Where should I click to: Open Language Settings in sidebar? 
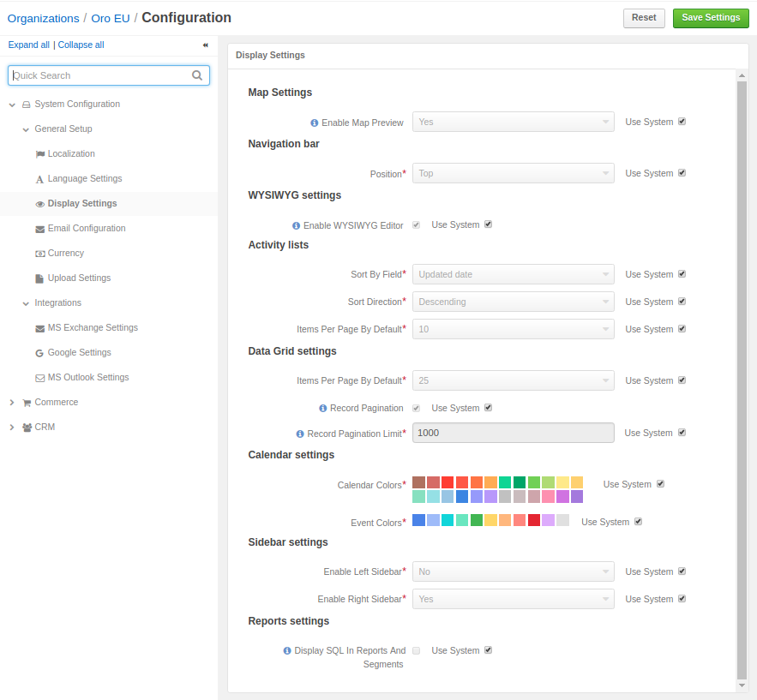(85, 178)
